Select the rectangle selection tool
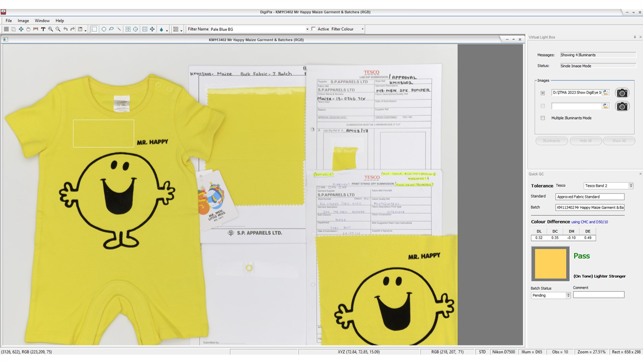Viewport: 643px width, 363px height. [94, 29]
